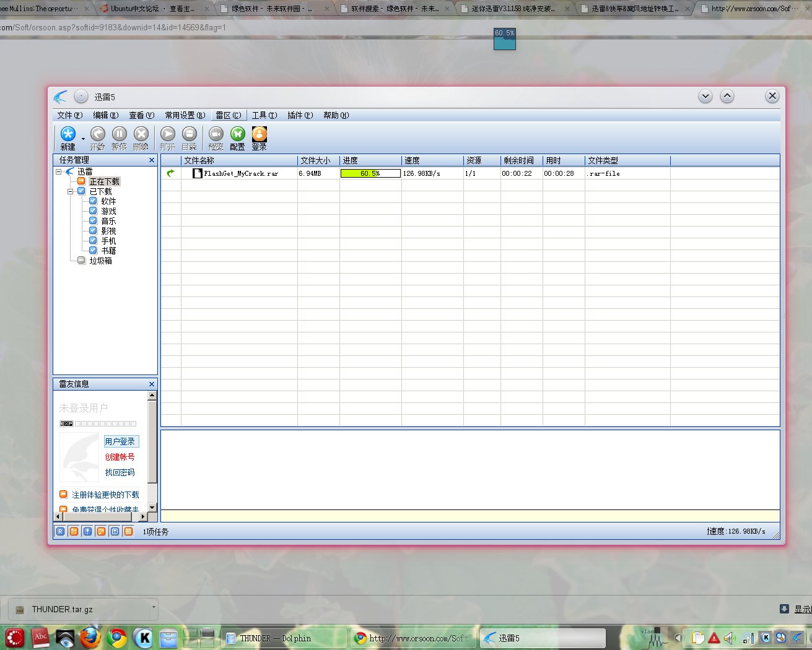Viewport: 812px width, 650px height.
Task: Collapse the 已下载 tree node
Action: [71, 191]
